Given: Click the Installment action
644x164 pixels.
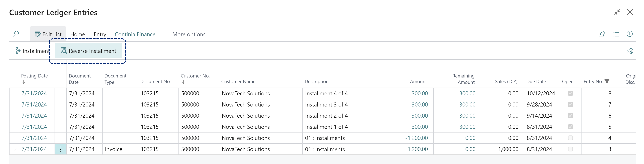Looking at the screenshot, I should (32, 51).
